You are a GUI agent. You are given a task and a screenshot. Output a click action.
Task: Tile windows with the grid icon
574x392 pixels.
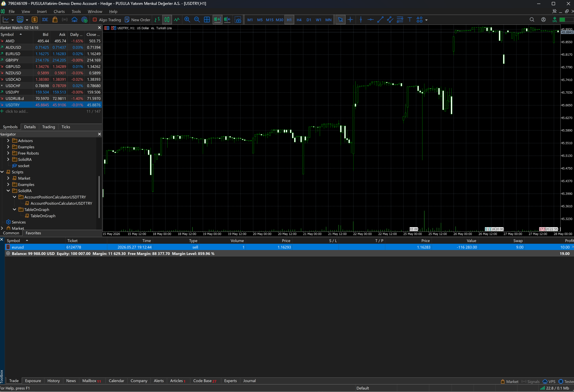207,20
